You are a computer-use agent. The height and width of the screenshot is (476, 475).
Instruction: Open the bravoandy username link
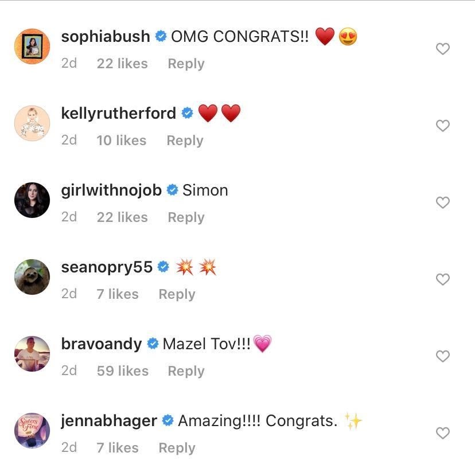point(101,344)
